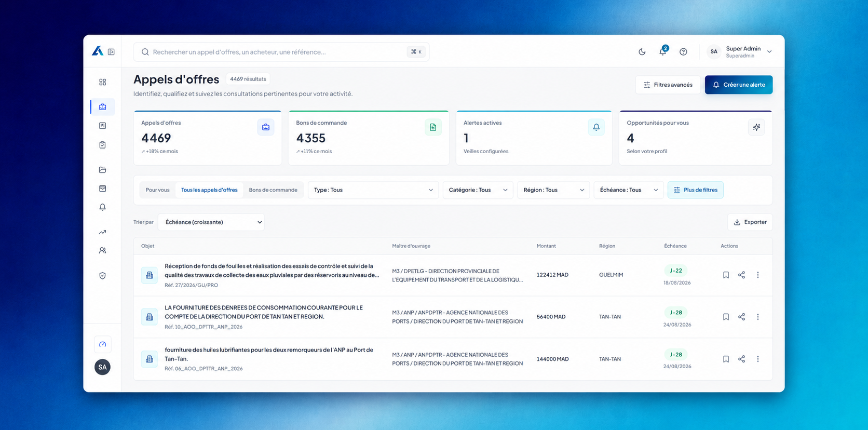
Task: Click the Échéance column header
Action: point(675,246)
